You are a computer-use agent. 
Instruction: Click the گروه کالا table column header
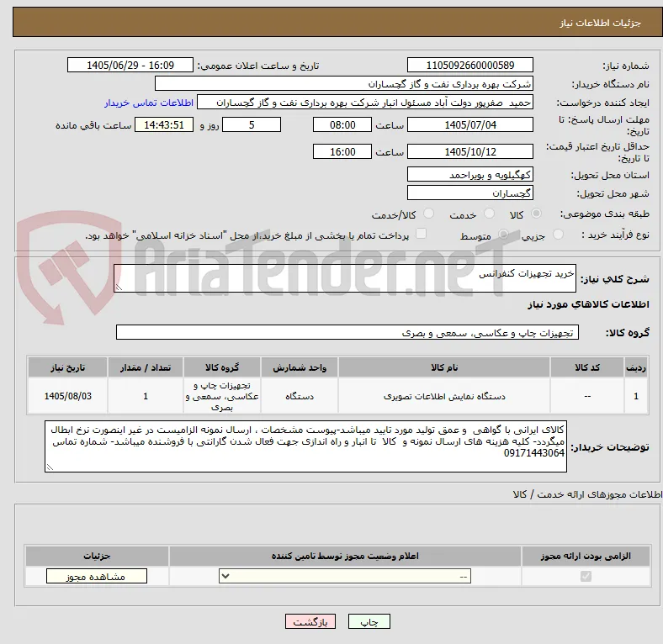point(222,367)
